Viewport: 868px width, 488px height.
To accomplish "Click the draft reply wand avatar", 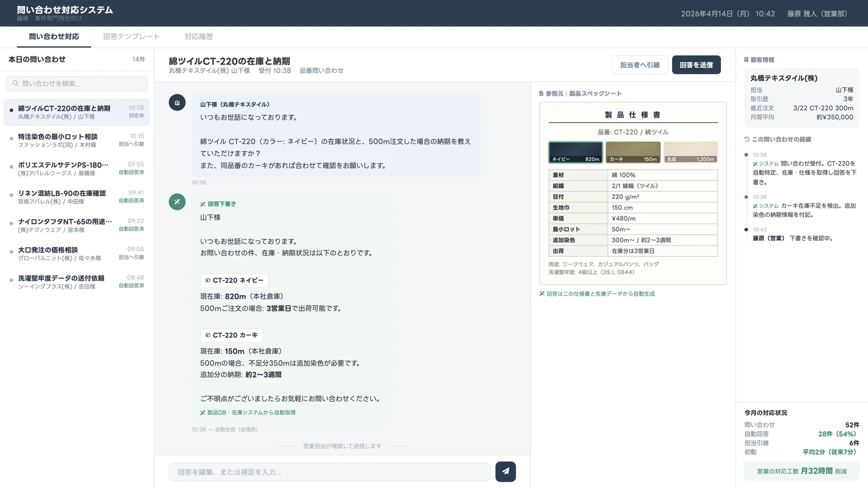I will pos(177,202).
